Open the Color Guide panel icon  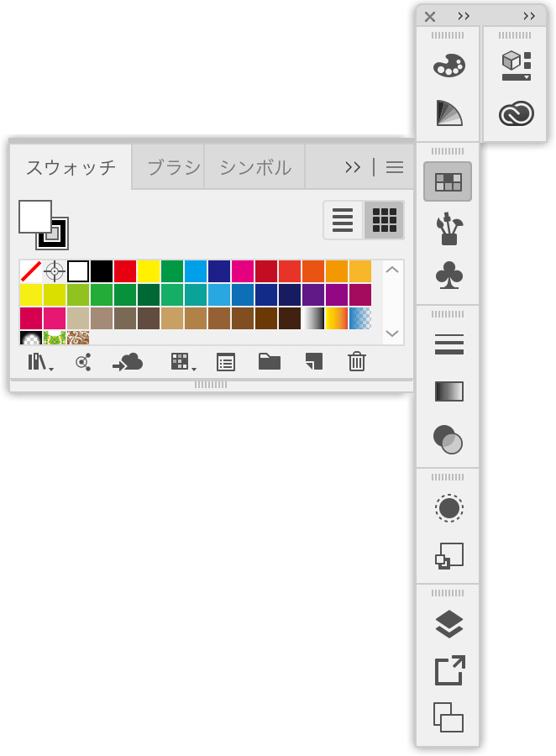tap(448, 113)
